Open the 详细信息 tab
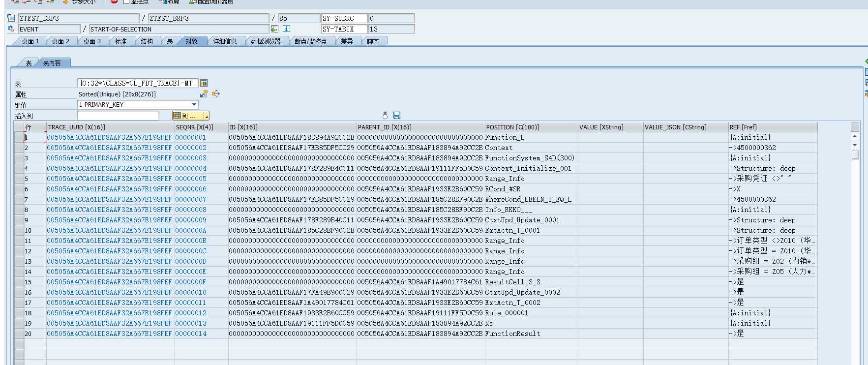Screen dimensions: 868x365 pyautogui.click(x=225, y=41)
